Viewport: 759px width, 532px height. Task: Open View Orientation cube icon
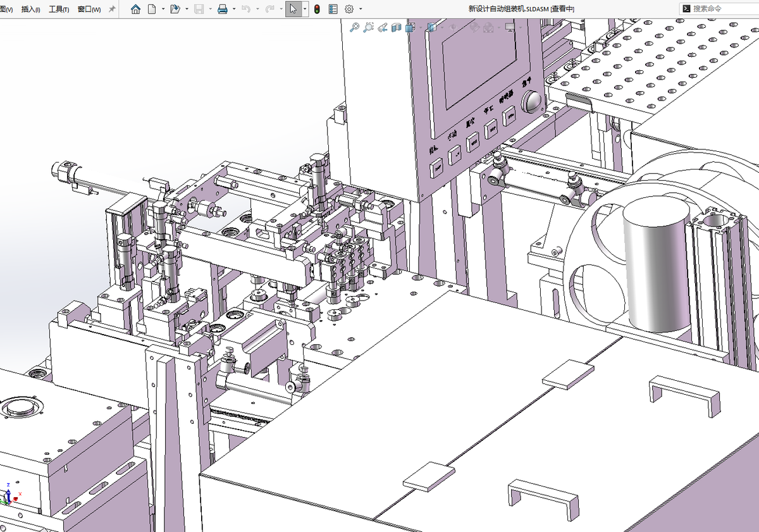[x=411, y=27]
